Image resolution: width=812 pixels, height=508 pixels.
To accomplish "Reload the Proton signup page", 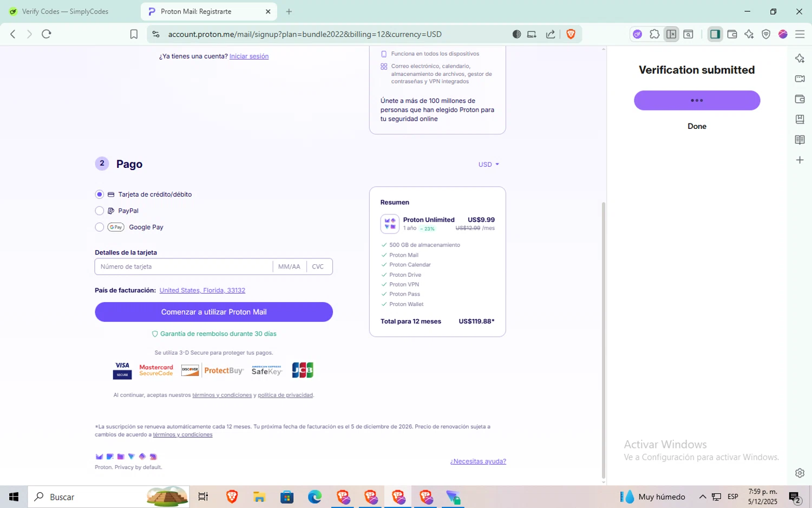I will 47,34.
